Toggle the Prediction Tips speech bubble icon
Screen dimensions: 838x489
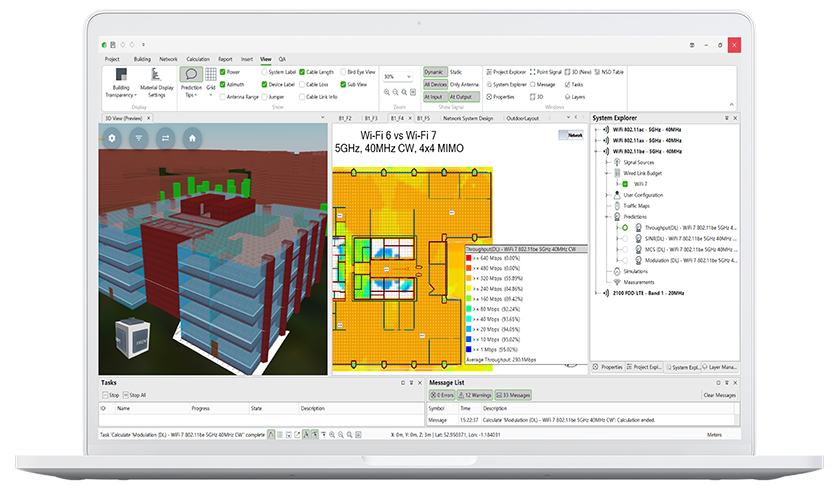(191, 74)
